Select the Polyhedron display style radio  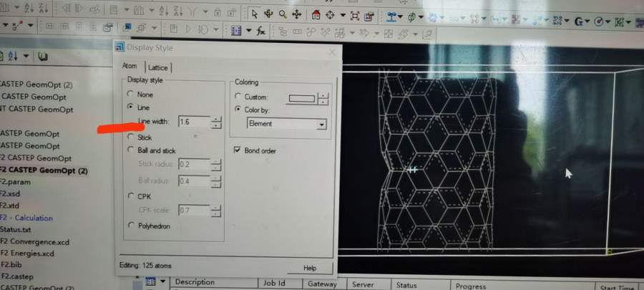point(131,226)
